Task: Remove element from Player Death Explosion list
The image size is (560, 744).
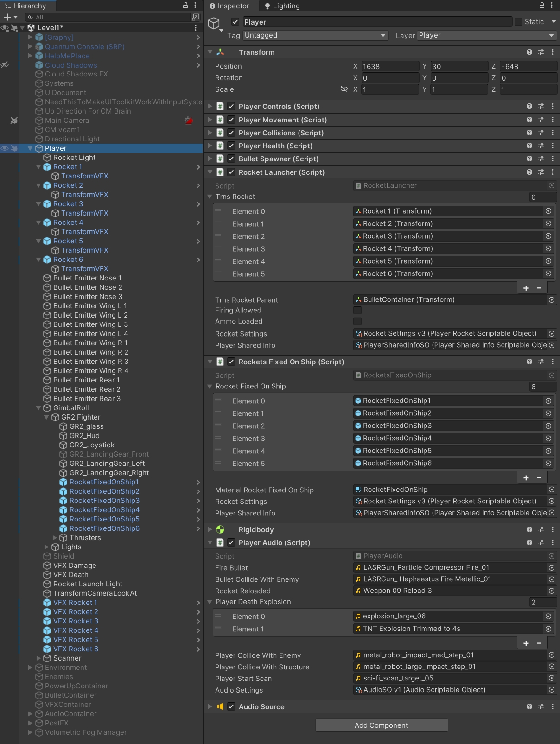Action: (539, 643)
